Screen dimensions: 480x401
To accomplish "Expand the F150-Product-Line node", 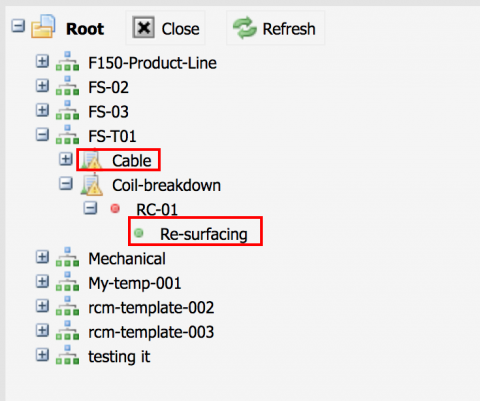I will click(42, 61).
